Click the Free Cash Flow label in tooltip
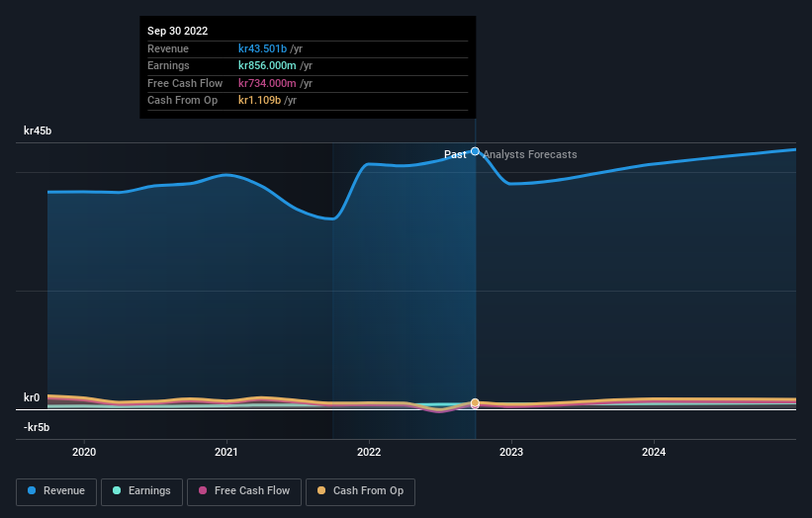This screenshot has height=518, width=812. point(185,83)
